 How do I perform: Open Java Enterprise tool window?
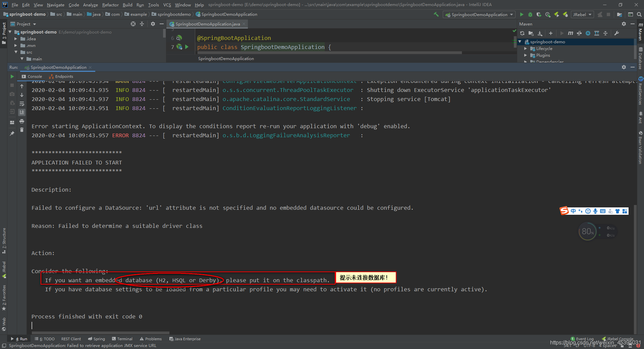coord(185,339)
